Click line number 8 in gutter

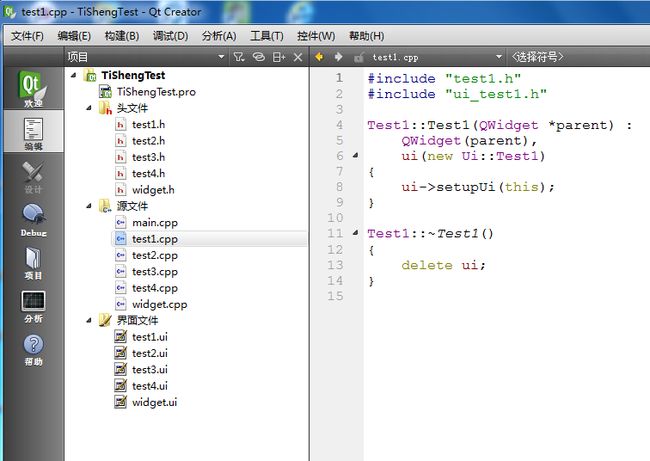click(x=339, y=187)
